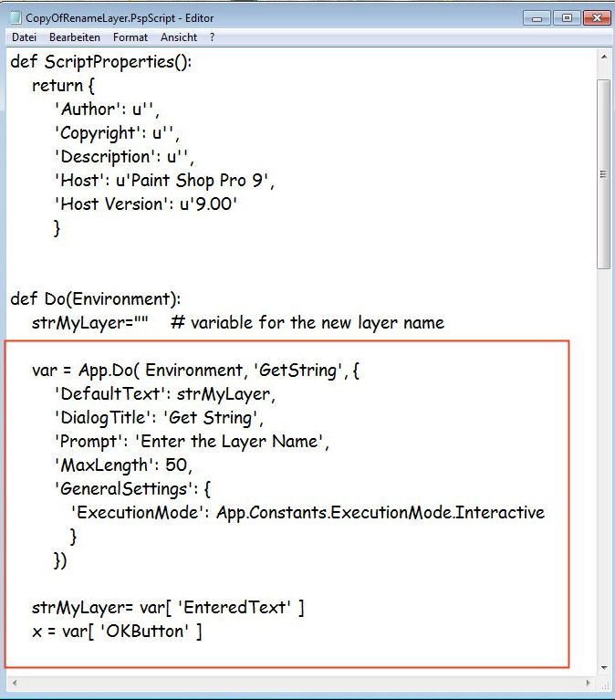Open the Ansicht menu

click(179, 37)
